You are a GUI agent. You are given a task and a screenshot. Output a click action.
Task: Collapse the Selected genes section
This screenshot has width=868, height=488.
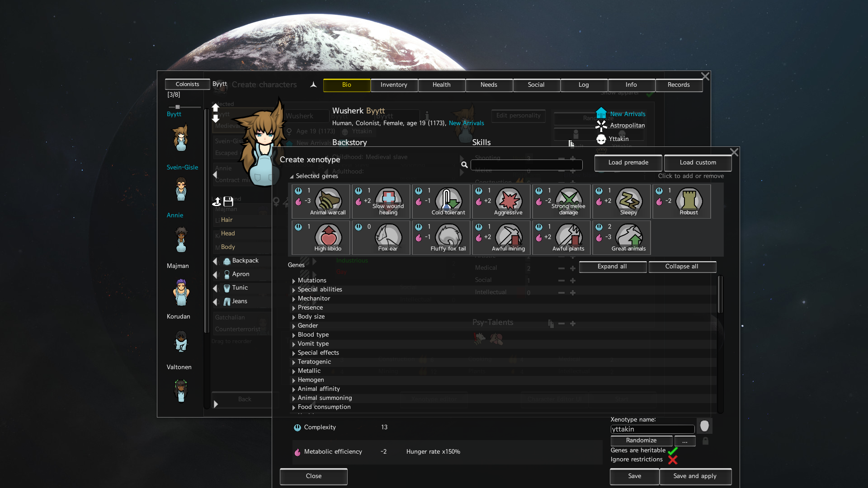point(292,177)
